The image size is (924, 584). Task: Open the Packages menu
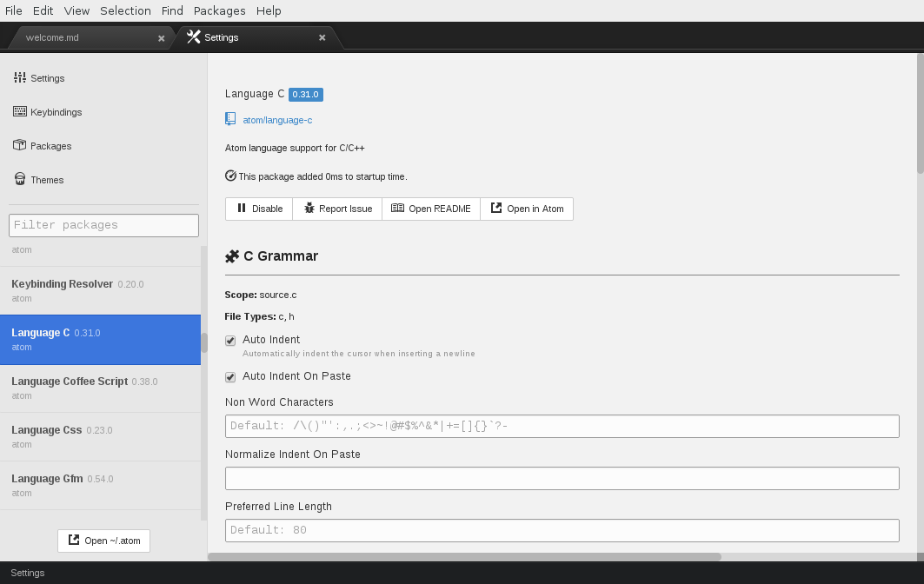(x=219, y=10)
